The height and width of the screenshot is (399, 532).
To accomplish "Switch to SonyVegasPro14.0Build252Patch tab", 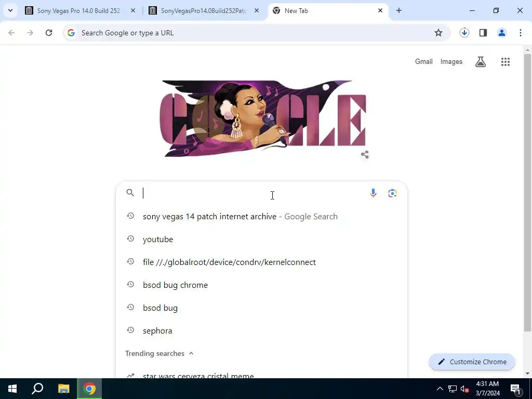I will click(x=204, y=10).
